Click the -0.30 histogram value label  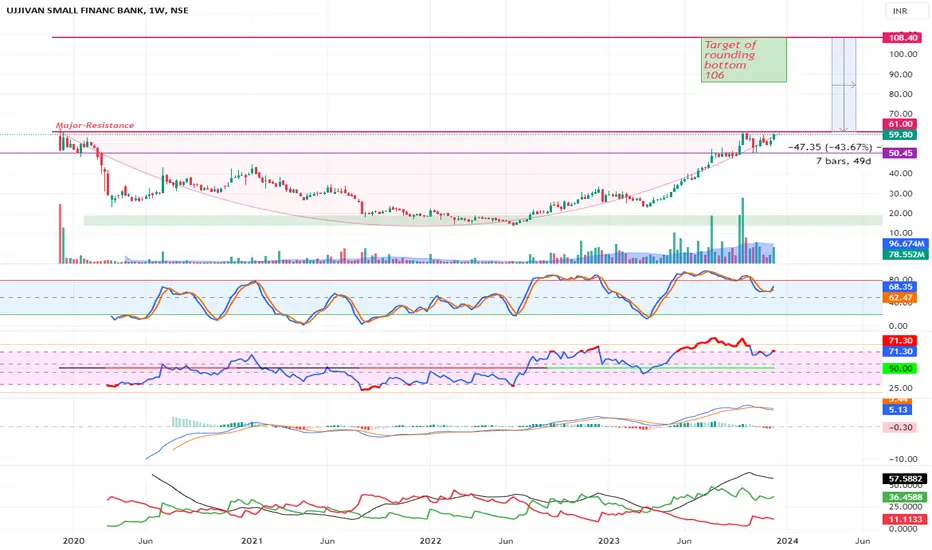click(x=900, y=427)
